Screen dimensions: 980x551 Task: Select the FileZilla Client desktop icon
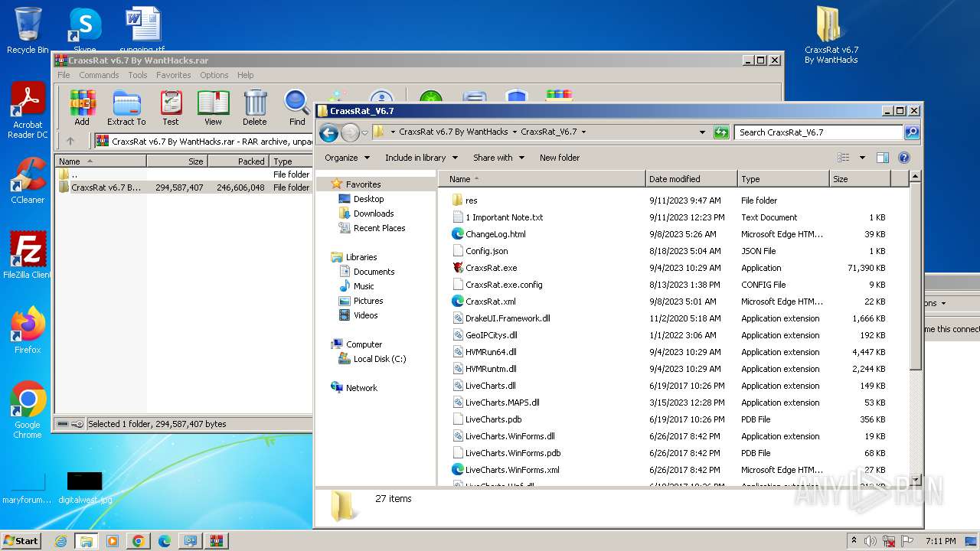click(28, 256)
